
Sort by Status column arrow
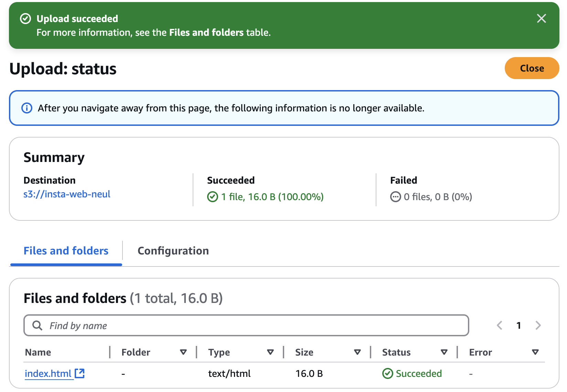tap(444, 352)
